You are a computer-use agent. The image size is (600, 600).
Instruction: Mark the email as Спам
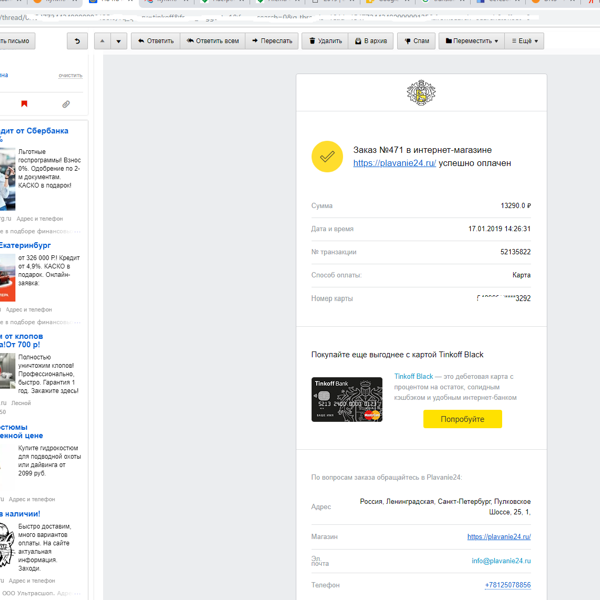pos(416,41)
